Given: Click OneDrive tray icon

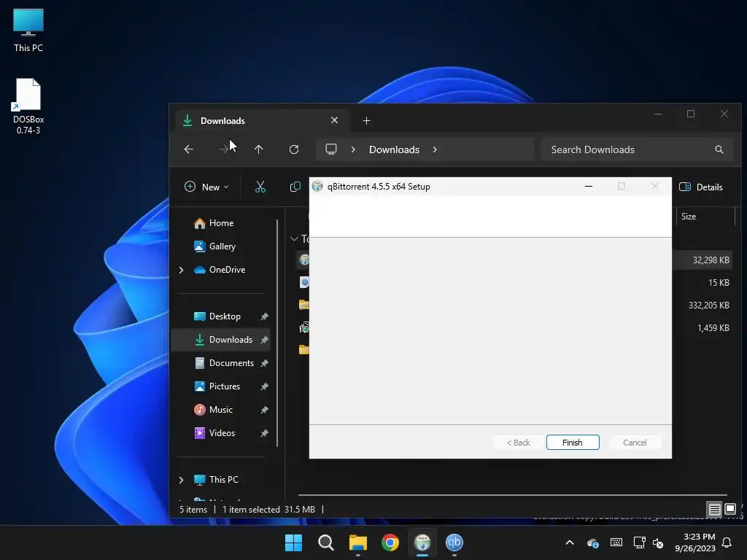Looking at the screenshot, I should 593,542.
